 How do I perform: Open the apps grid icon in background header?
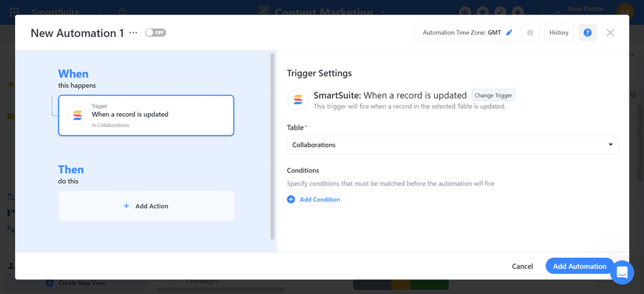[15, 11]
